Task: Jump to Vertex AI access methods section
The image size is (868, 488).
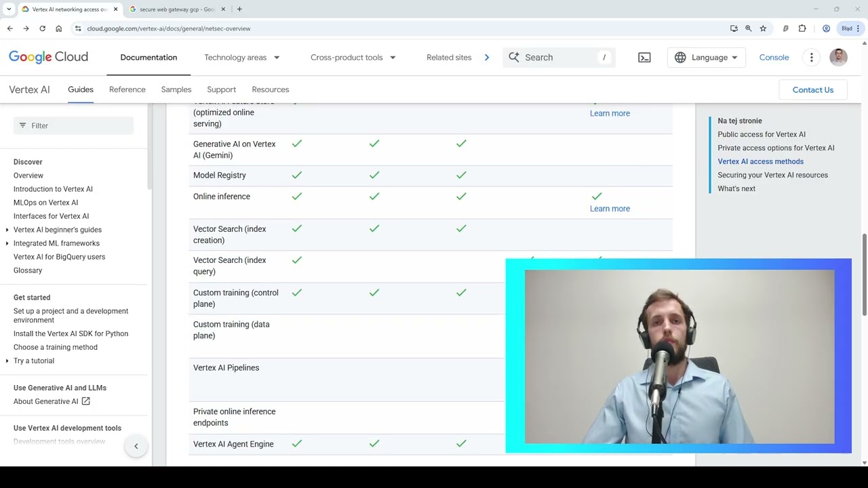Action: tap(761, 161)
